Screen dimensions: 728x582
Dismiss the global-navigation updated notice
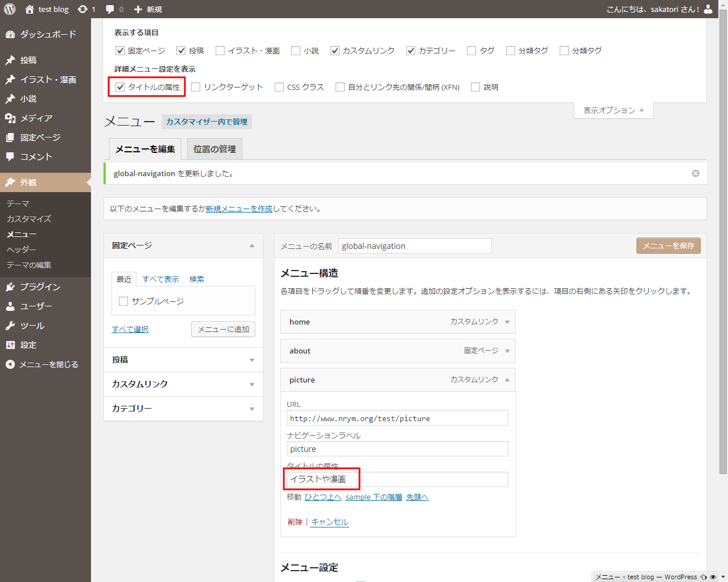[x=695, y=173]
